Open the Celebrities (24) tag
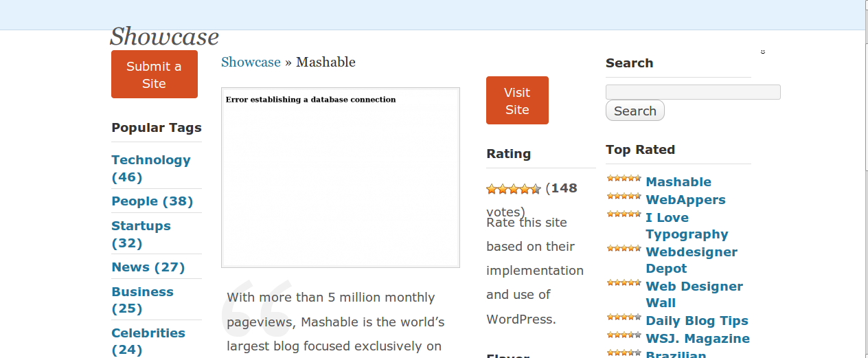This screenshot has width=868, height=358. click(148, 342)
